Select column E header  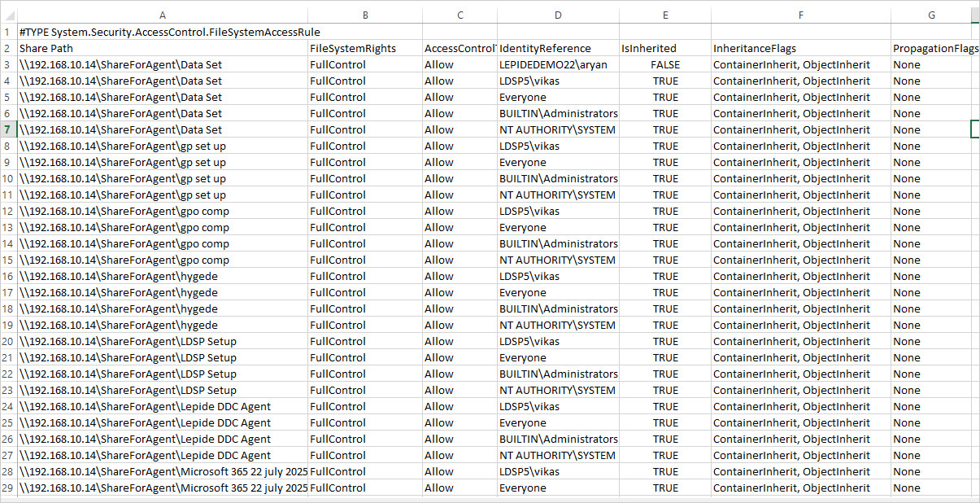click(x=665, y=15)
